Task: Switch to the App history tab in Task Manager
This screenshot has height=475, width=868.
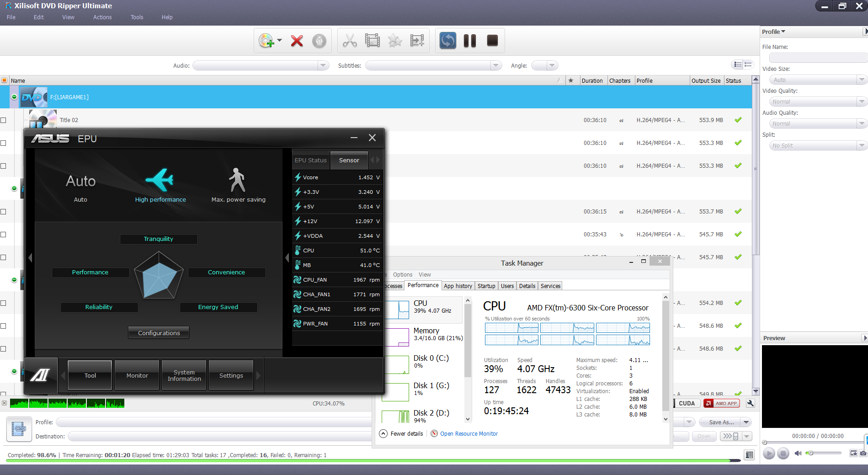Action: coord(458,286)
